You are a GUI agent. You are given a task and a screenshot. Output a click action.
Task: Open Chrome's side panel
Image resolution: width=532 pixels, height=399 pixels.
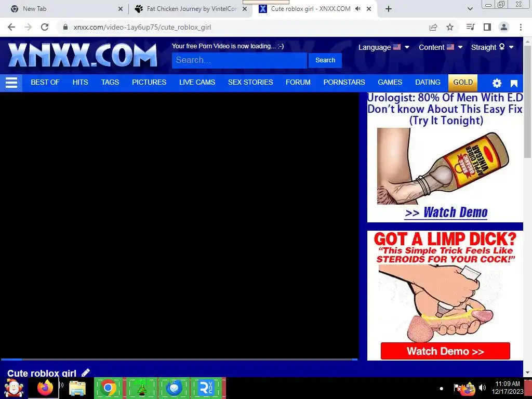pyautogui.click(x=487, y=27)
